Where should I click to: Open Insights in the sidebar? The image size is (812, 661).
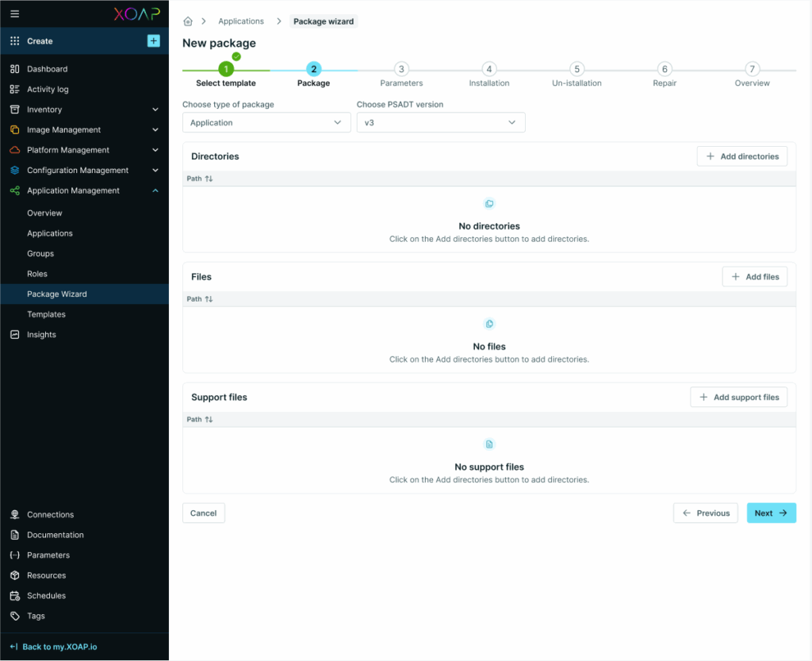(x=41, y=335)
